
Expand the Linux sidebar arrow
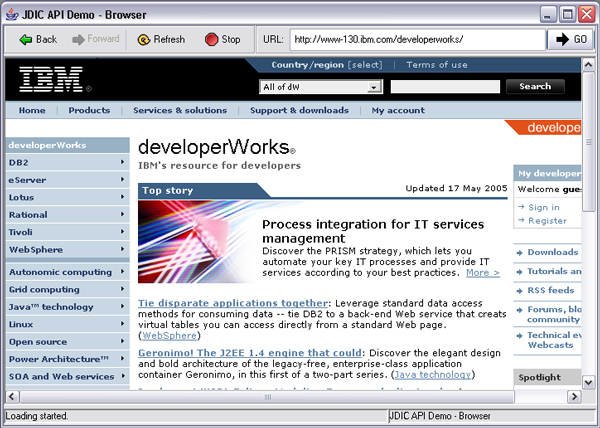click(122, 324)
